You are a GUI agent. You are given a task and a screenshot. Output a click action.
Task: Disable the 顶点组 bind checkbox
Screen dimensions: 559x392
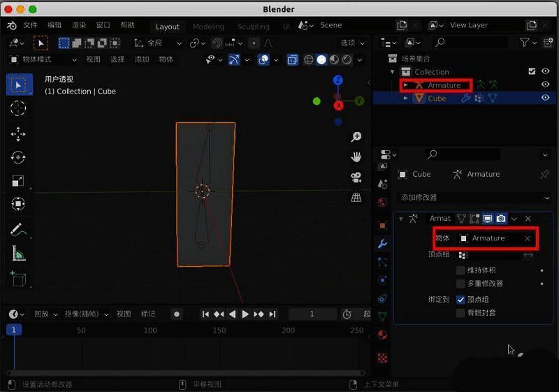click(460, 299)
